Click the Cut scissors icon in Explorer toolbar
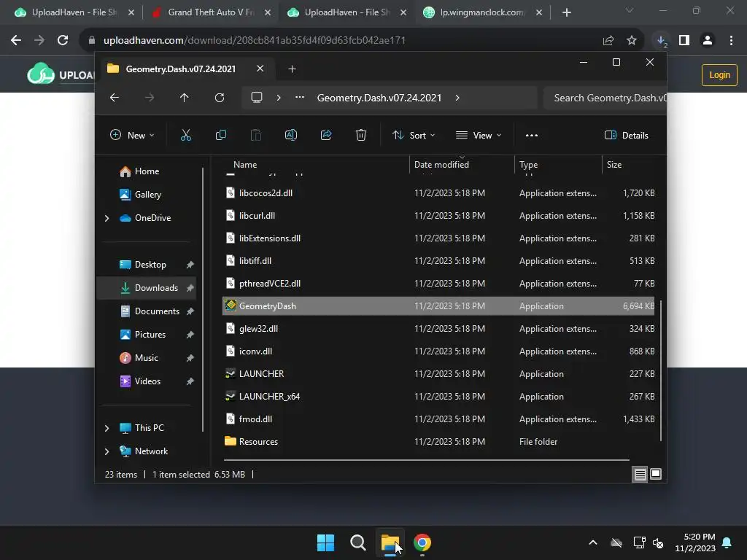The width and height of the screenshot is (747, 560). coord(186,135)
